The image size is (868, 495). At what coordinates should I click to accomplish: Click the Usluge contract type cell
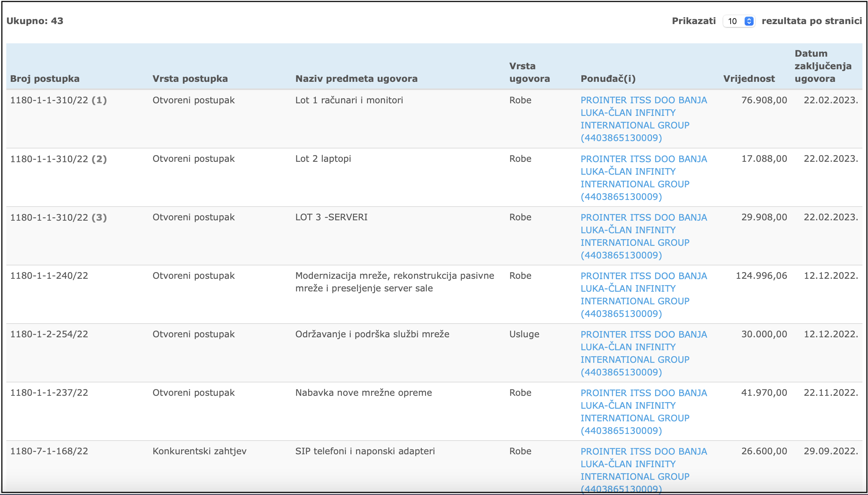pos(524,334)
